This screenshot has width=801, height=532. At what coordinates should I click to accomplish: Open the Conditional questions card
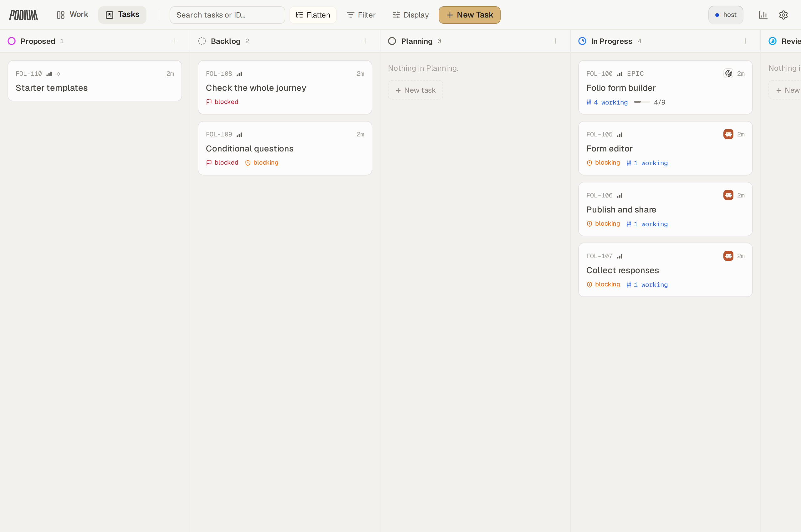[x=285, y=148]
